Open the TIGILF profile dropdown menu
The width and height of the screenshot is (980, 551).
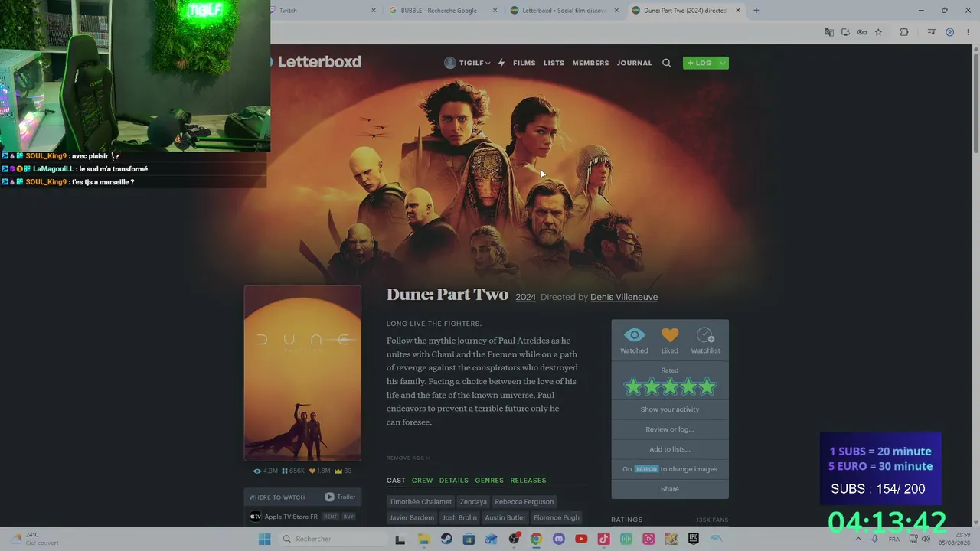(467, 63)
